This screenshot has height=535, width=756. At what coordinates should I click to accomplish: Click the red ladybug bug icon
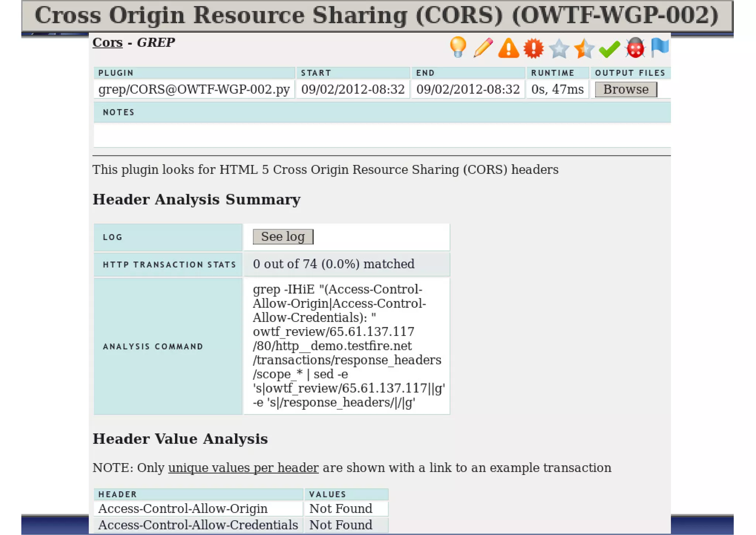[635, 48]
